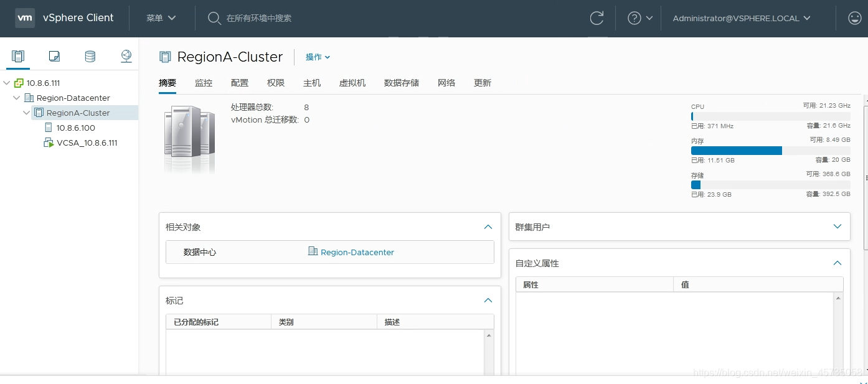
Task: Collapse the 自定义属性 panel
Action: (x=837, y=263)
